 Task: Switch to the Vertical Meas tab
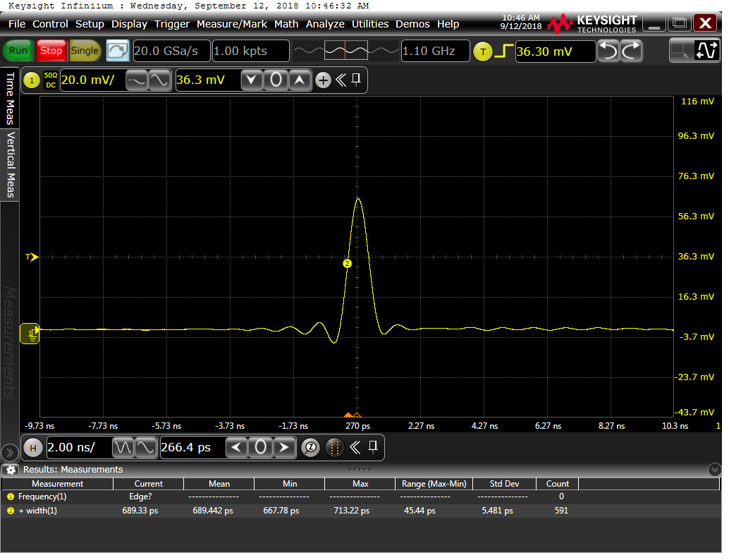[x=11, y=165]
